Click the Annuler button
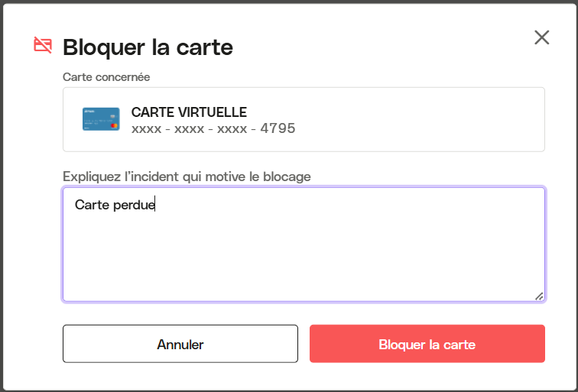Screen dimensions: 578x392 (x=180, y=344)
